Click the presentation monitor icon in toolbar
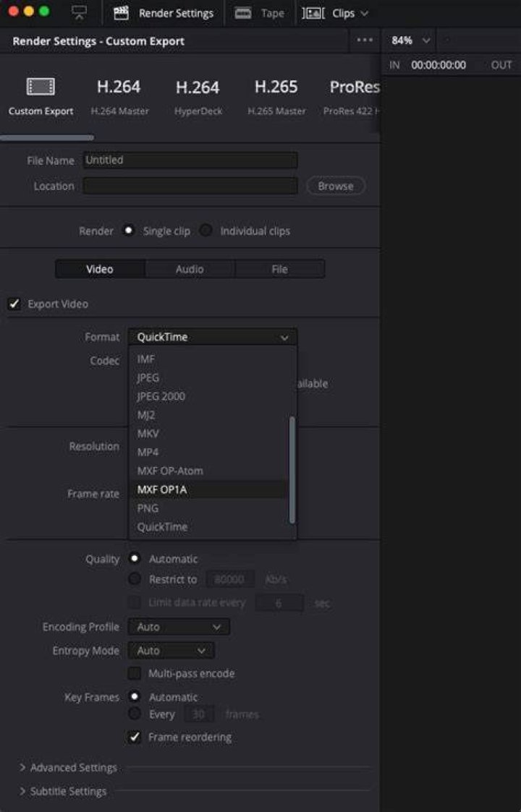The image size is (521, 812). (x=79, y=13)
